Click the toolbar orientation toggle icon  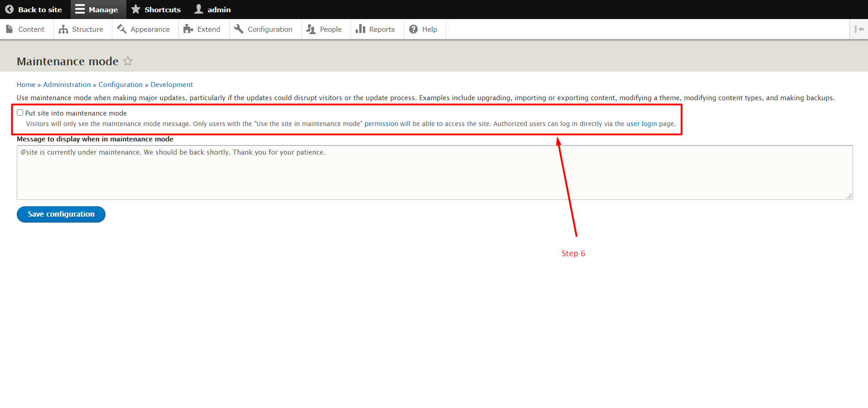click(x=859, y=29)
